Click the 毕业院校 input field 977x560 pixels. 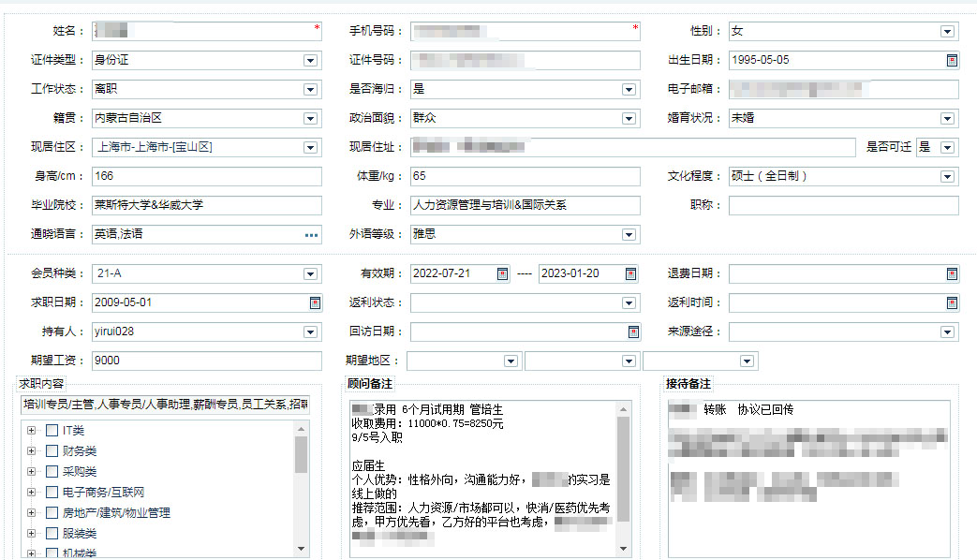point(207,205)
